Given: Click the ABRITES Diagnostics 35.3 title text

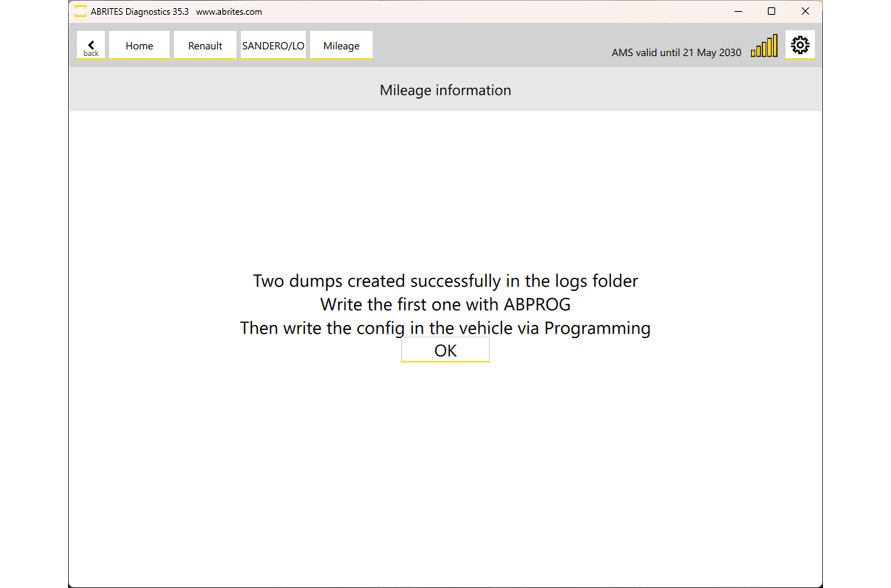Looking at the screenshot, I should click(x=139, y=12).
